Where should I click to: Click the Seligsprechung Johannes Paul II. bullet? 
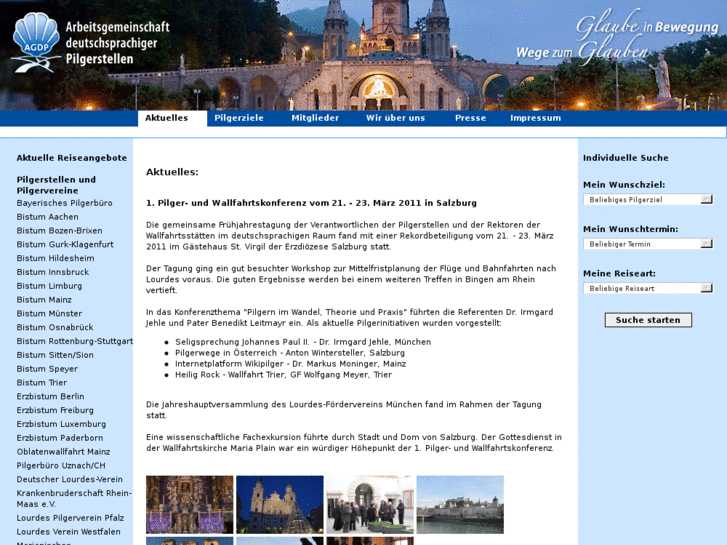coord(303,342)
